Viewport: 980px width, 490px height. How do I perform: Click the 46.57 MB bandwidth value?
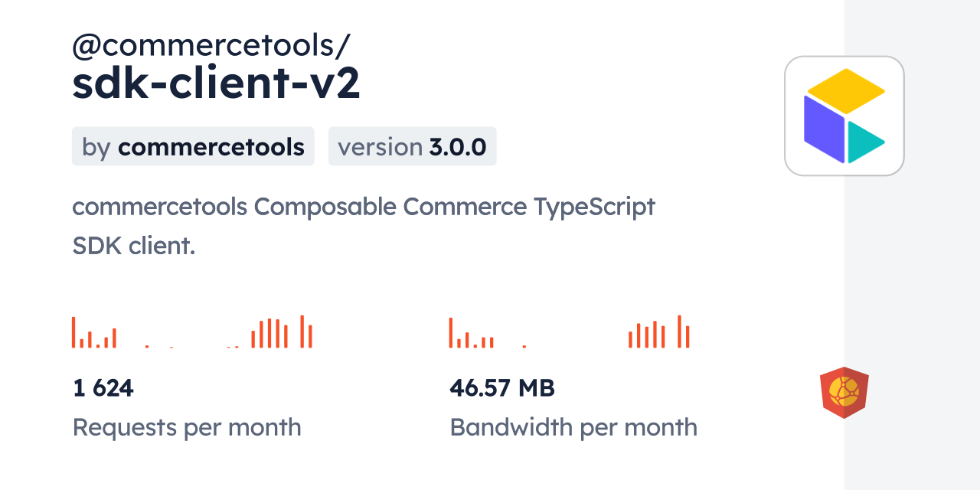[502, 388]
